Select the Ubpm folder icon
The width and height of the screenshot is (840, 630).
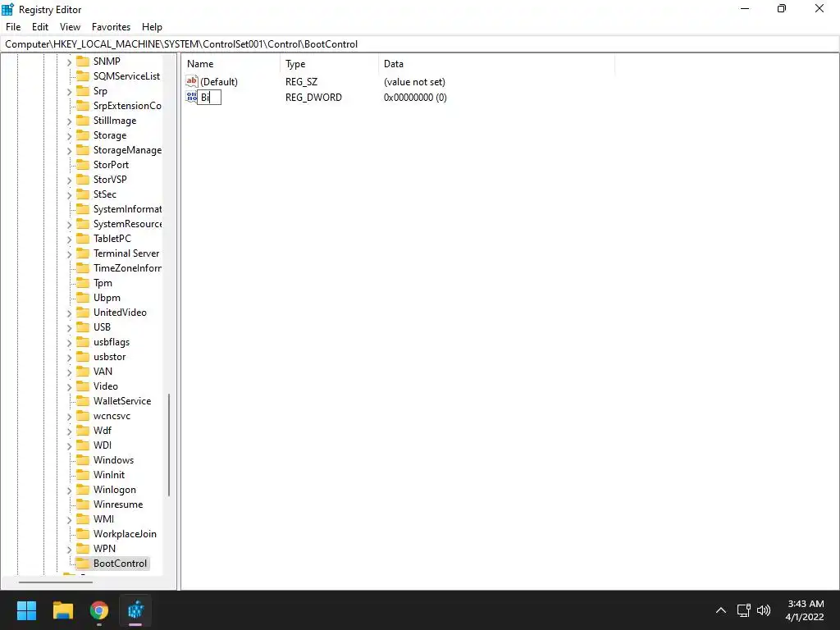(x=83, y=297)
